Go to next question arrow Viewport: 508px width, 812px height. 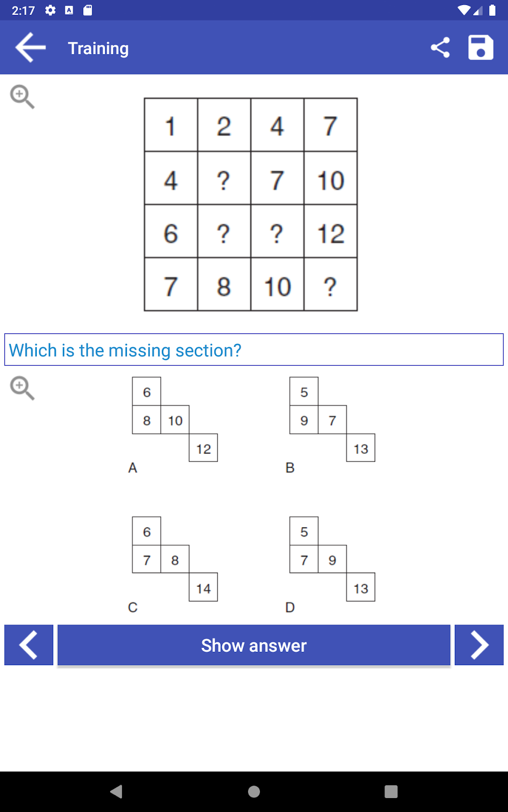click(479, 645)
